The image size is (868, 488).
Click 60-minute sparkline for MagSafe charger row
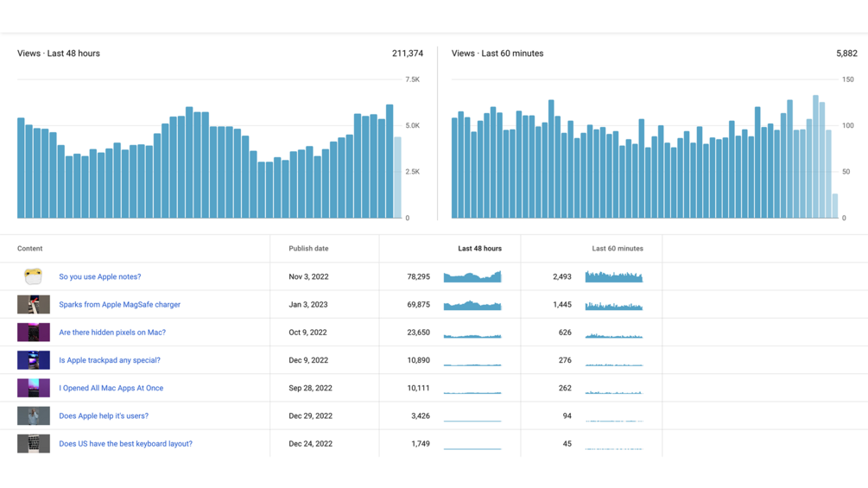[x=614, y=306]
